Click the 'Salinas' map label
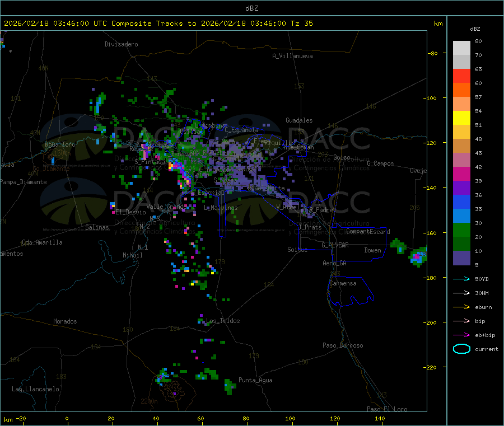This screenshot has height=426, width=504. (97, 227)
